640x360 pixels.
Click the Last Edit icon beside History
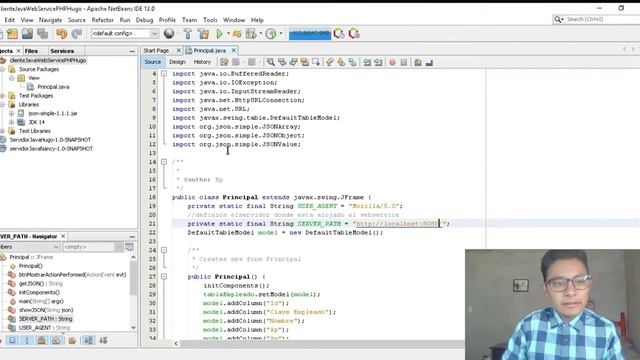224,62
